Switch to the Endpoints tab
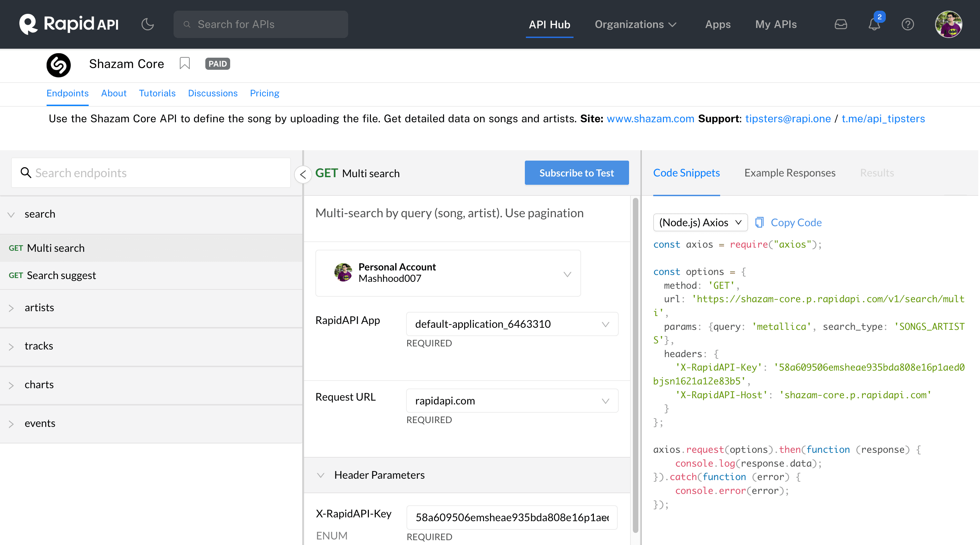Screen dimensions: 980x545 coord(67,93)
